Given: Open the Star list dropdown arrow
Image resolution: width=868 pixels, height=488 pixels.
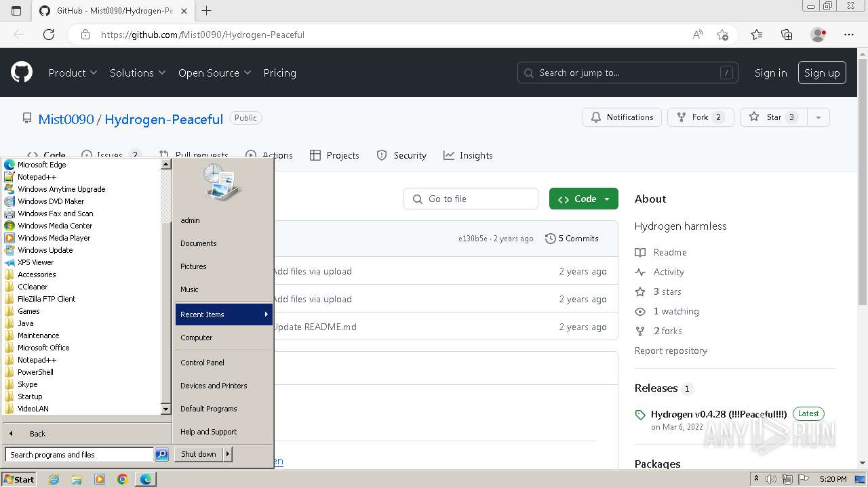Looking at the screenshot, I should tap(818, 117).
